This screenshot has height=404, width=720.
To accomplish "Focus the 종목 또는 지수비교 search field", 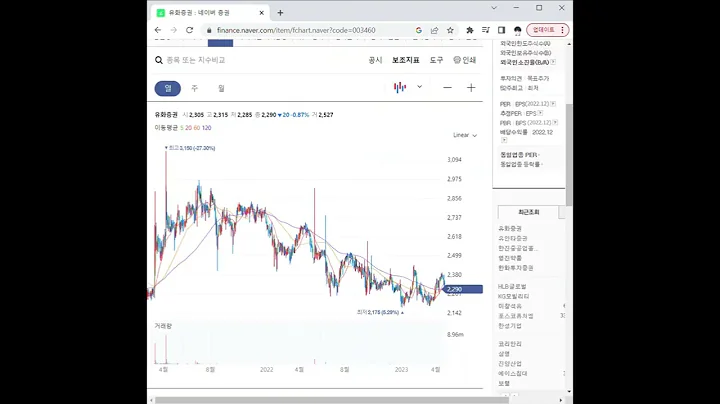I will [196, 60].
